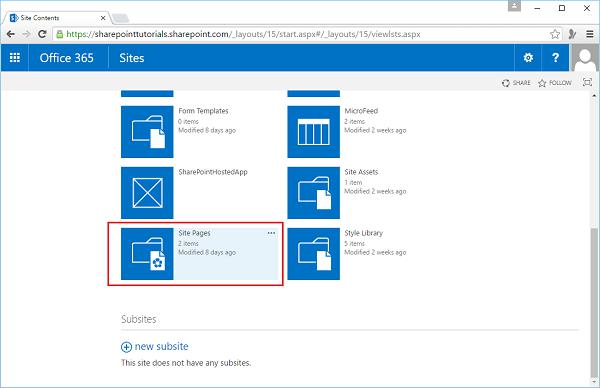Open the Form Templates library tile
The width and height of the screenshot is (600, 388).
tap(147, 132)
